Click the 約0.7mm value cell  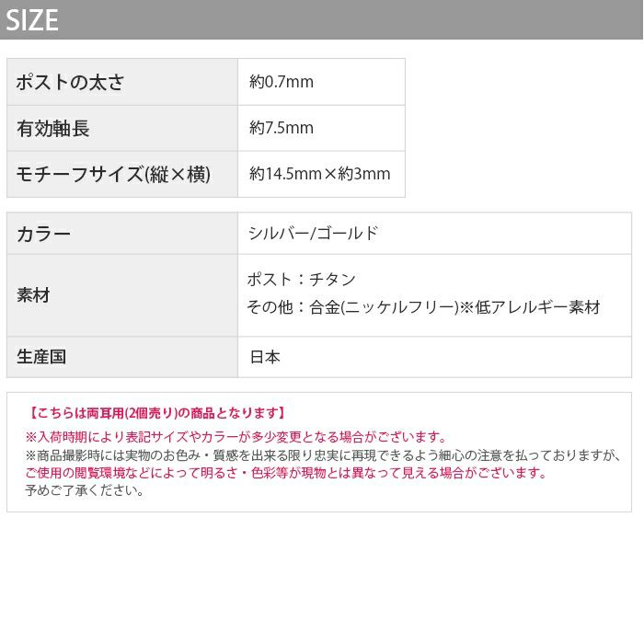coord(322,82)
